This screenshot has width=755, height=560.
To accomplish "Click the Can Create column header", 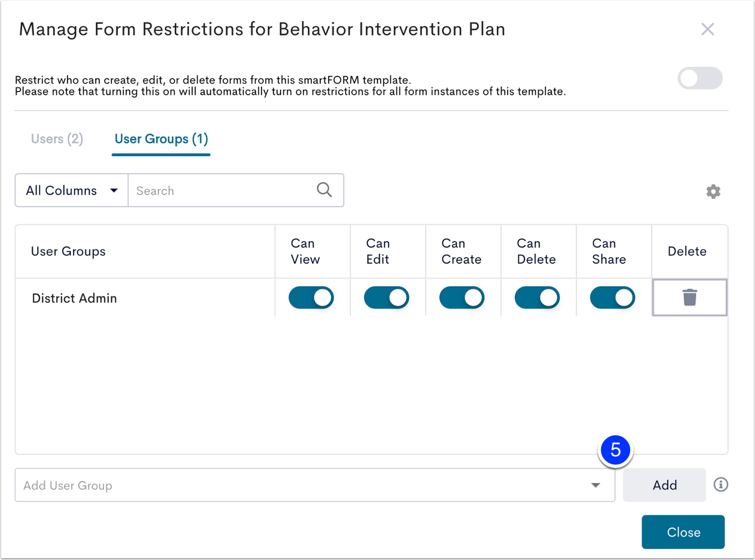I will click(463, 251).
